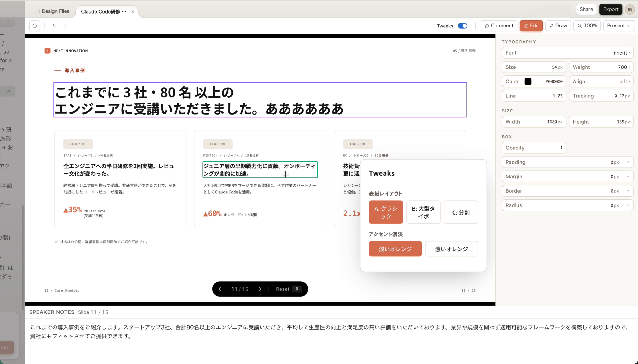Select the Draw pencil tool
Image resolution: width=638 pixels, height=364 pixels.
tap(558, 26)
